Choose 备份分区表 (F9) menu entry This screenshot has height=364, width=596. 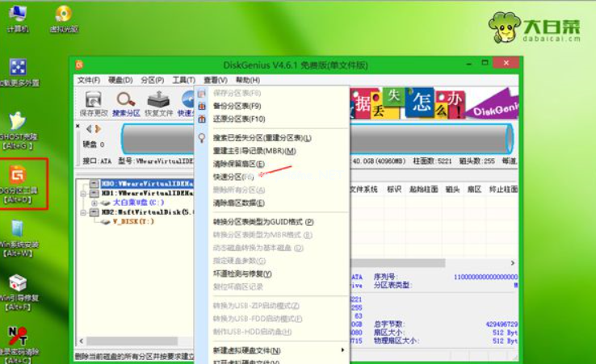click(237, 107)
